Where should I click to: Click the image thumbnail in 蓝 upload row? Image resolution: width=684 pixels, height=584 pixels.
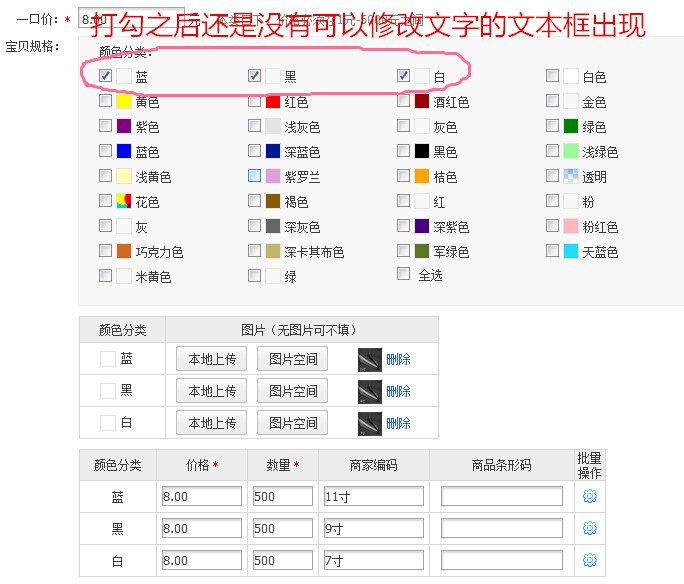pyautogui.click(x=369, y=359)
